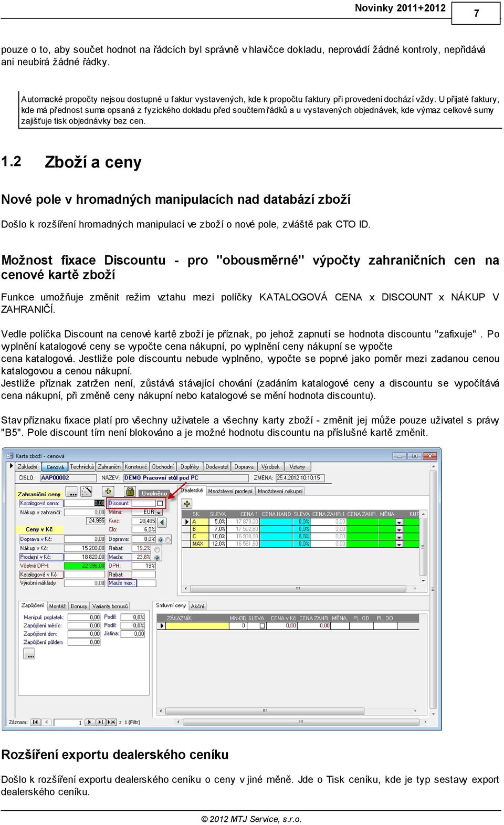Open the Základní tab
Screen dimensions: 504x825
[x=27, y=466]
